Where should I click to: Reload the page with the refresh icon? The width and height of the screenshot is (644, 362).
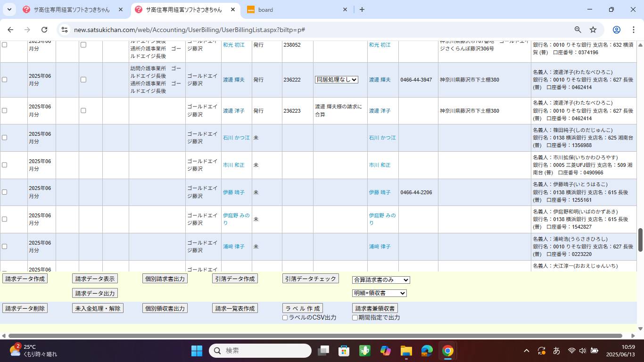44,30
